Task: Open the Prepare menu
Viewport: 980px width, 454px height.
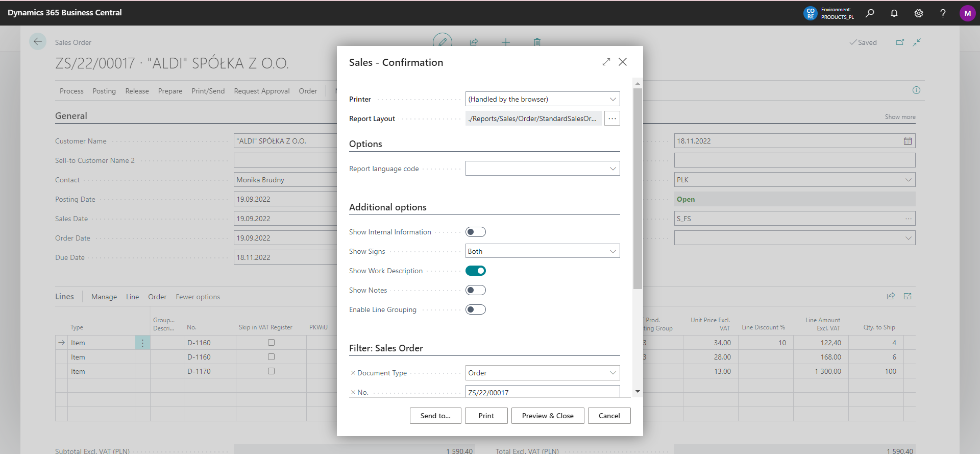Action: (x=170, y=91)
